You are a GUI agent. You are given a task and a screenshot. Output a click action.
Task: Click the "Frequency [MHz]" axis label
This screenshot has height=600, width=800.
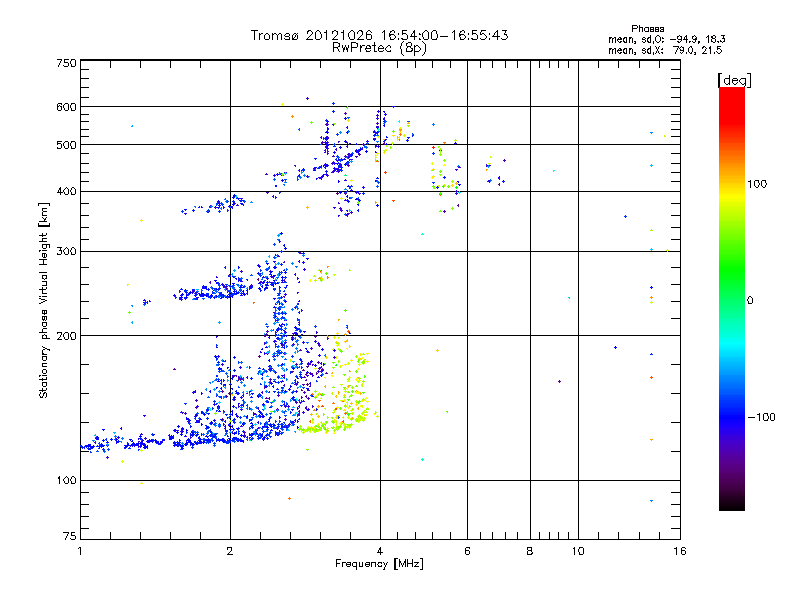pos(379,564)
